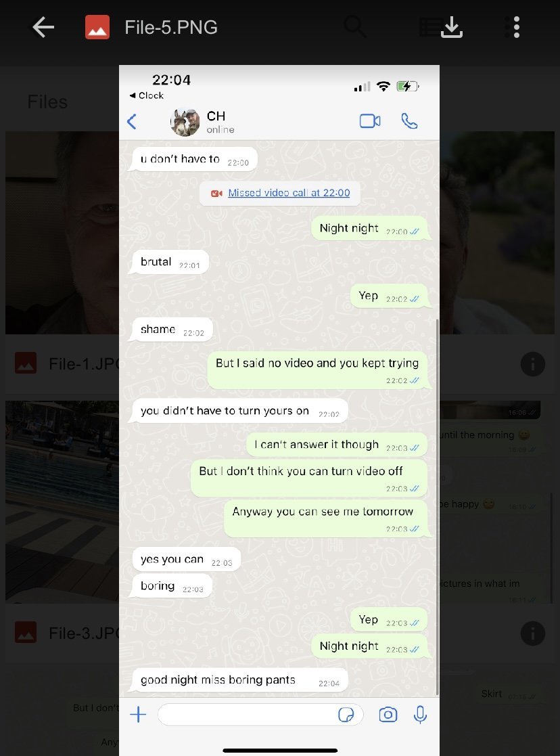Open the three-dot overflow menu
This screenshot has width=560, height=756.
tap(516, 27)
